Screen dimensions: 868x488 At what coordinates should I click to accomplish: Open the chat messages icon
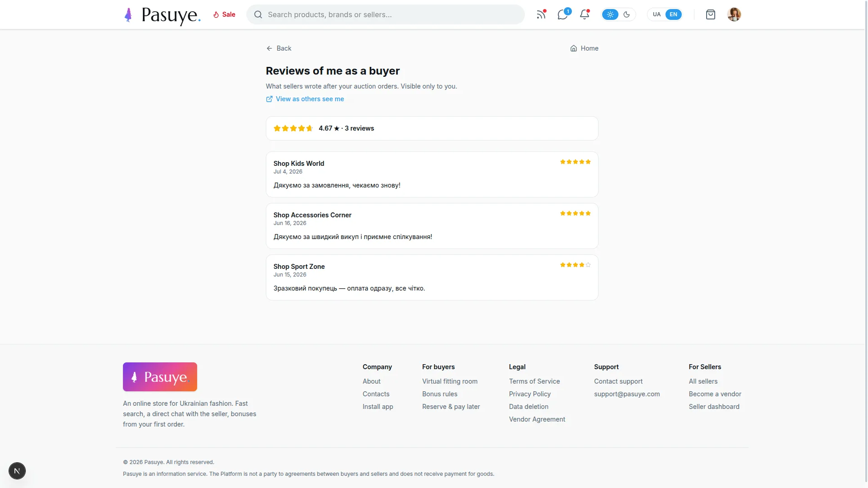pos(563,14)
